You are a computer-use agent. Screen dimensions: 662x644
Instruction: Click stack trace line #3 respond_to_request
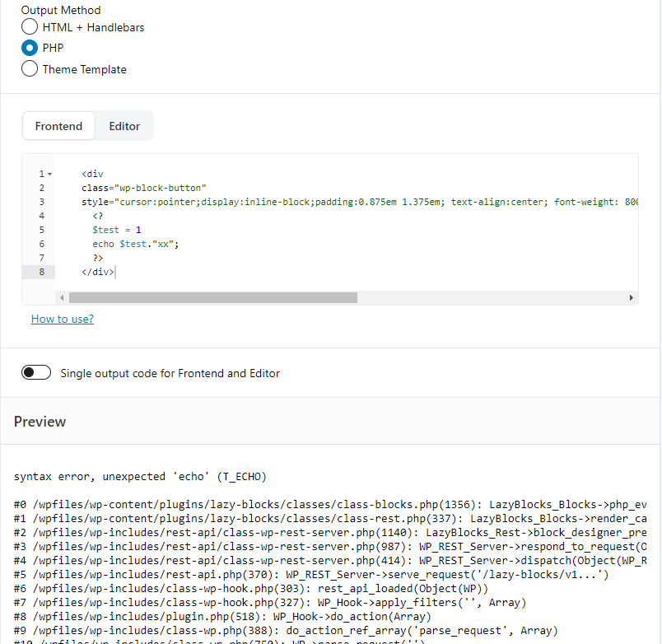[330, 547]
